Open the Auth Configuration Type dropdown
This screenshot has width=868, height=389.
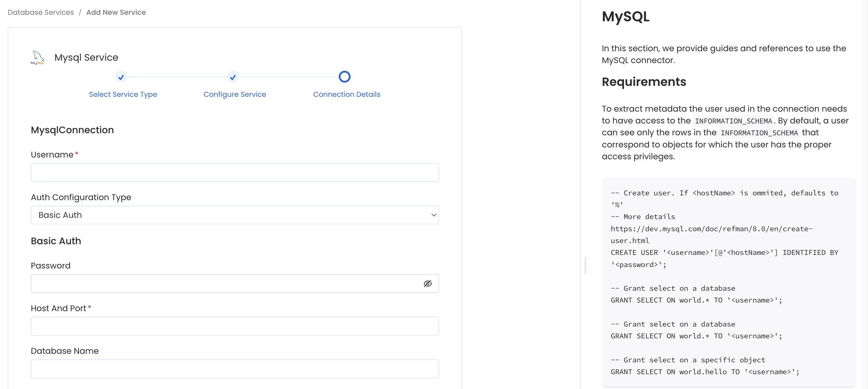(235, 215)
